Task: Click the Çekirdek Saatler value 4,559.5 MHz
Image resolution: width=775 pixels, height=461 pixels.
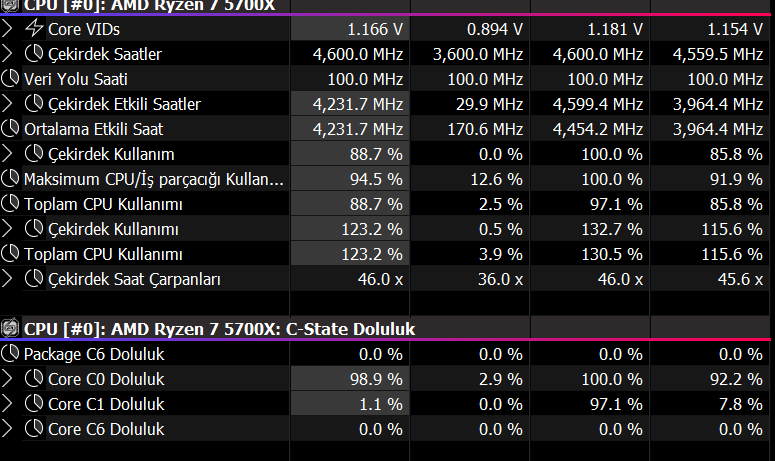Action: tap(718, 54)
